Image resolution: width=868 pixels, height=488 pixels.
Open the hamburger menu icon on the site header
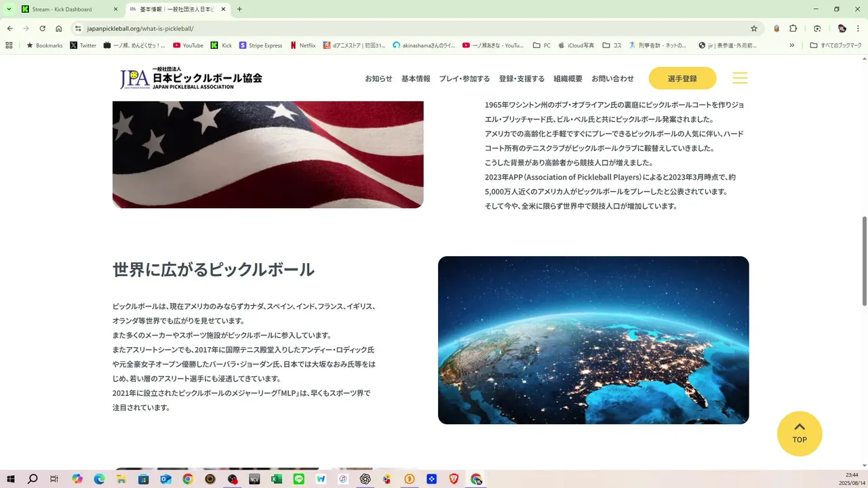click(740, 78)
